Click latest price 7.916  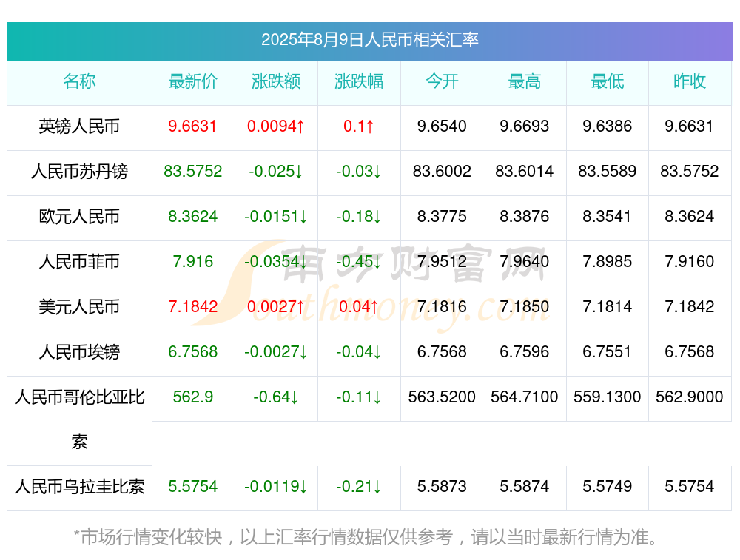pos(193,261)
